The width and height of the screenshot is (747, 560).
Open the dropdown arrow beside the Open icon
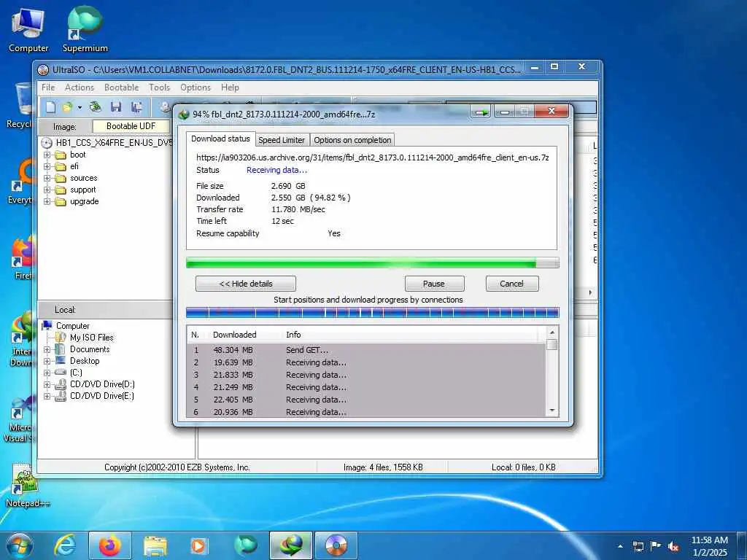[x=80, y=108]
